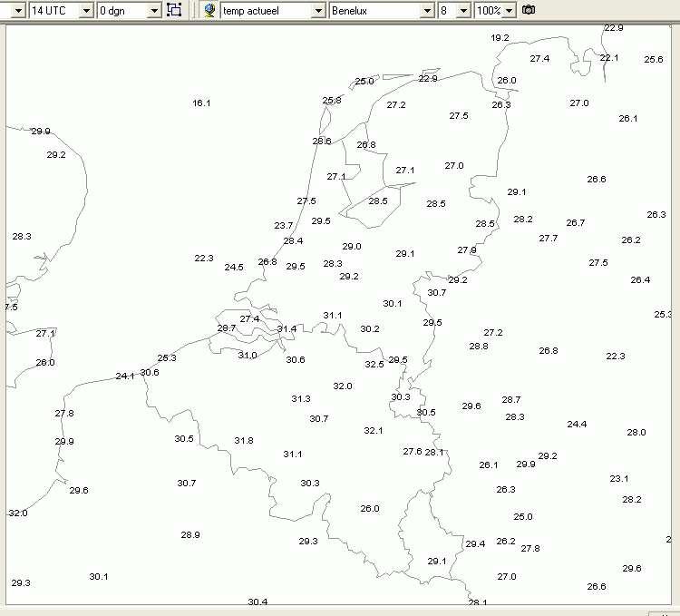Select the 16.1 North Sea reading
This screenshot has width=680, height=616.
(x=201, y=103)
